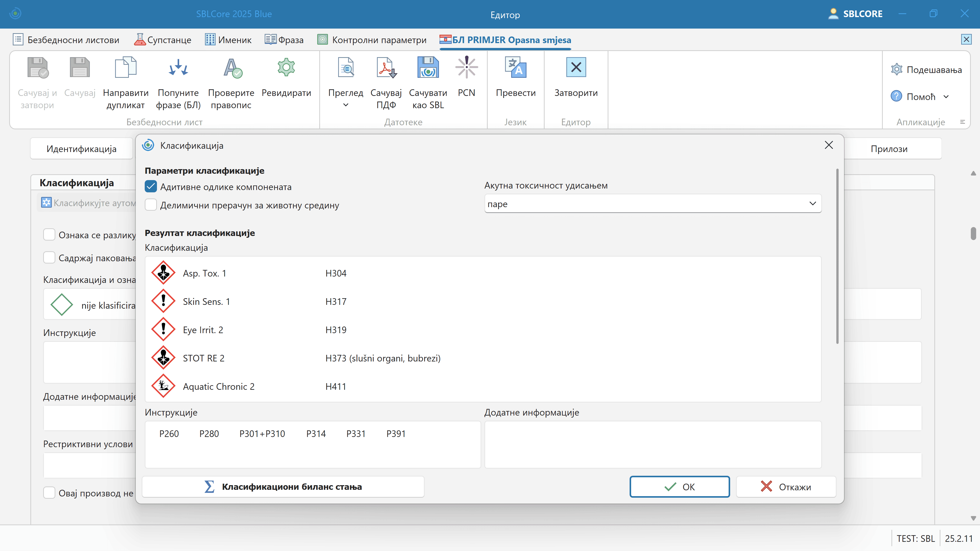The image size is (980, 551).
Task: Confirm classification with OK button
Action: coord(679,487)
